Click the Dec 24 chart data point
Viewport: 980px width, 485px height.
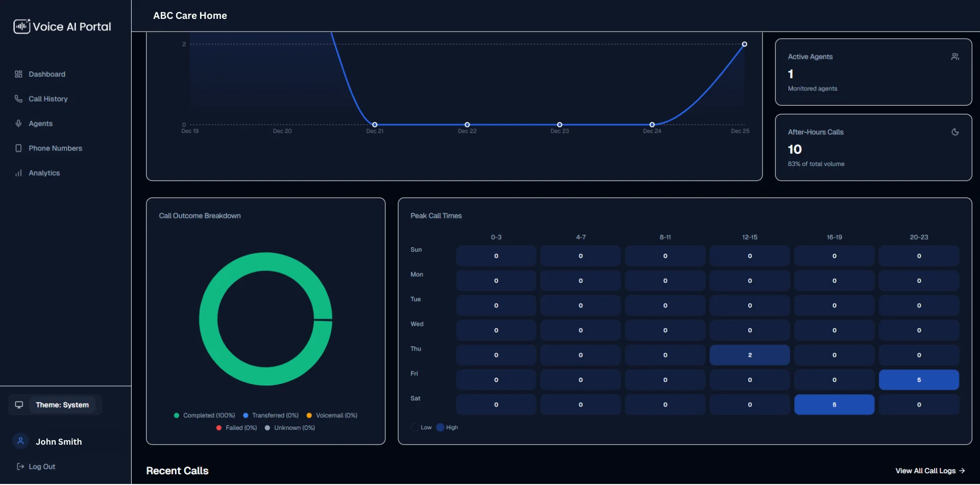point(652,125)
